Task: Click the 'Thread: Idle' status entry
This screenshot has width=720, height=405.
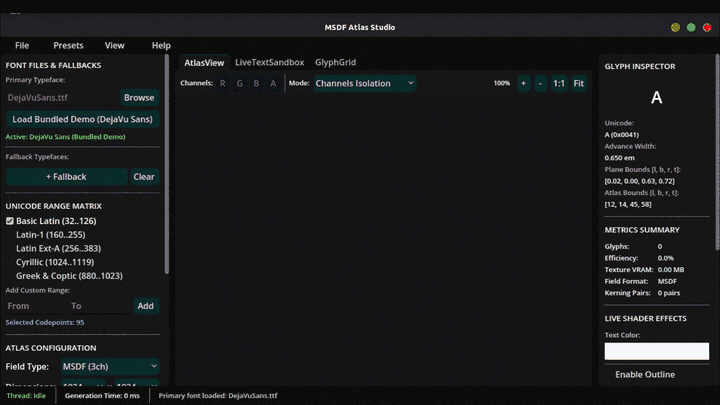Action: click(26, 395)
